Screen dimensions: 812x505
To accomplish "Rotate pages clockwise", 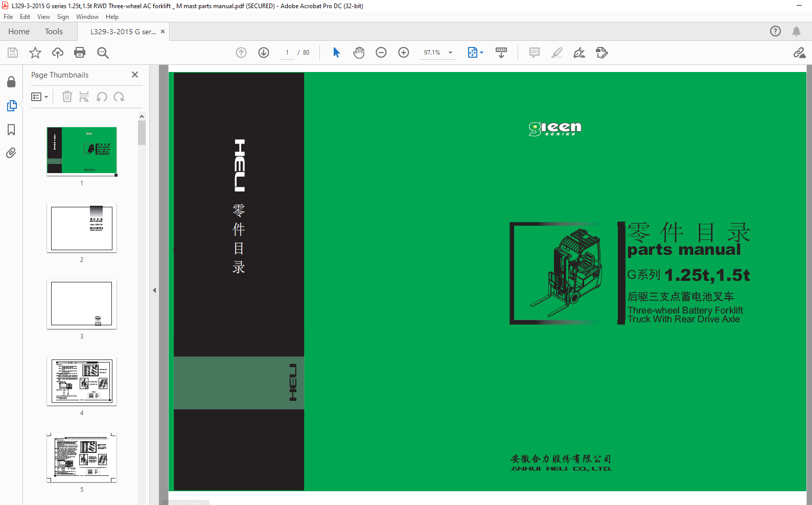I will [119, 97].
